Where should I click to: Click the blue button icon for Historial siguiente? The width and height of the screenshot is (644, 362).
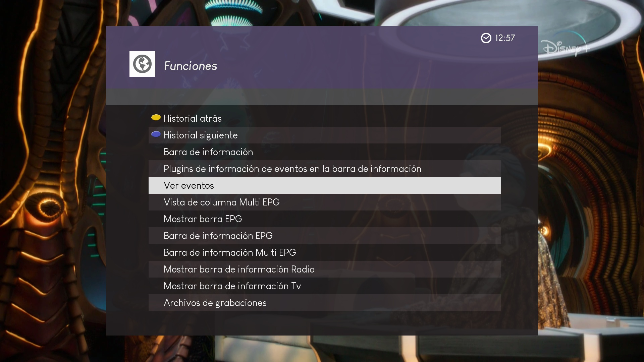click(156, 134)
